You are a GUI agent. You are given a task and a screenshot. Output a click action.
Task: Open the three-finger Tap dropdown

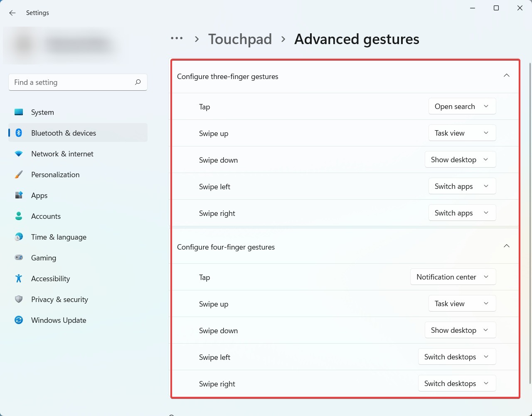(462, 106)
